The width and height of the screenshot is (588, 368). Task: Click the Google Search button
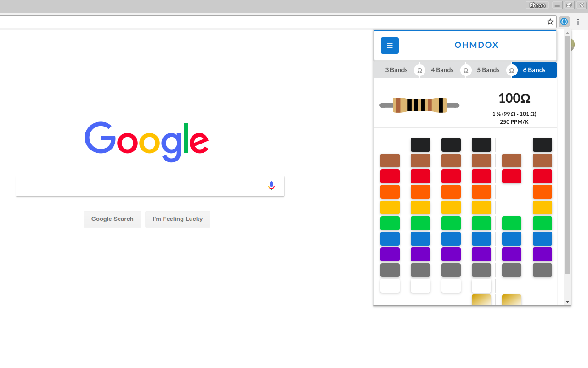coord(112,219)
